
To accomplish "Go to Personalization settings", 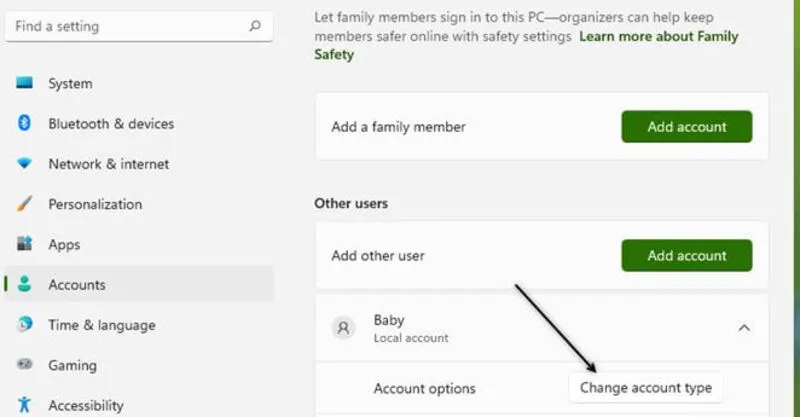I will click(95, 204).
